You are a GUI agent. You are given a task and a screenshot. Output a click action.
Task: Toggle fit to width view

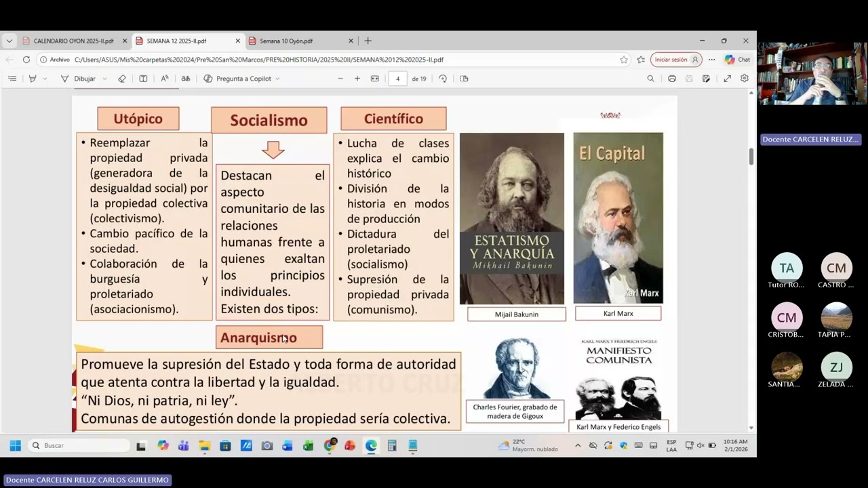click(x=375, y=79)
